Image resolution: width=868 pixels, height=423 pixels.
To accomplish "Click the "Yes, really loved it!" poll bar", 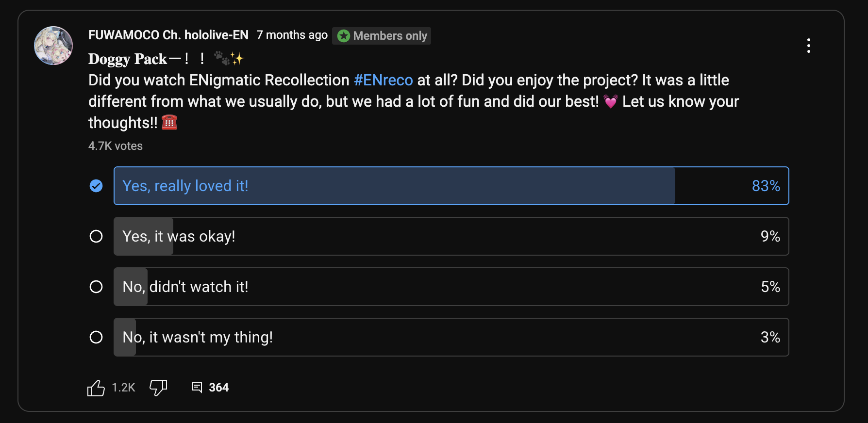I will click(451, 186).
